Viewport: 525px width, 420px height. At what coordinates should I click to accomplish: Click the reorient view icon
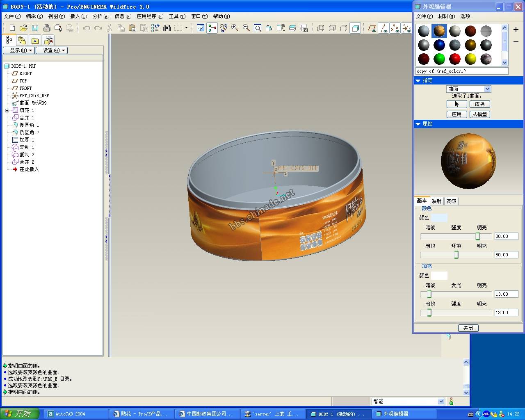pyautogui.click(x=269, y=28)
